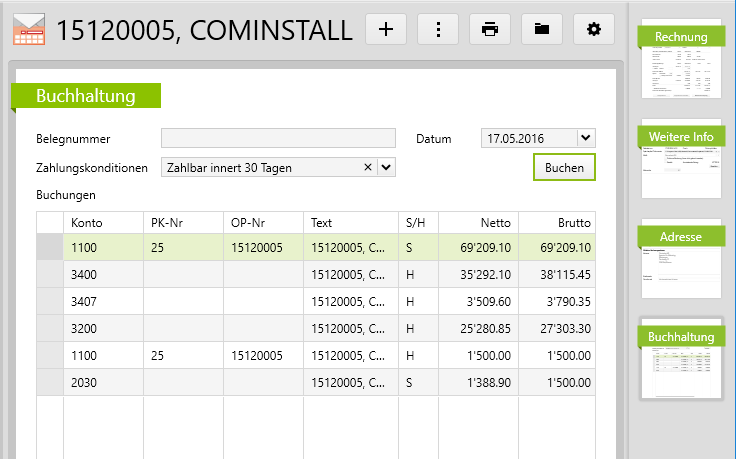
Task: Clear Zahlungskonditionen with the X icon
Action: 367,167
